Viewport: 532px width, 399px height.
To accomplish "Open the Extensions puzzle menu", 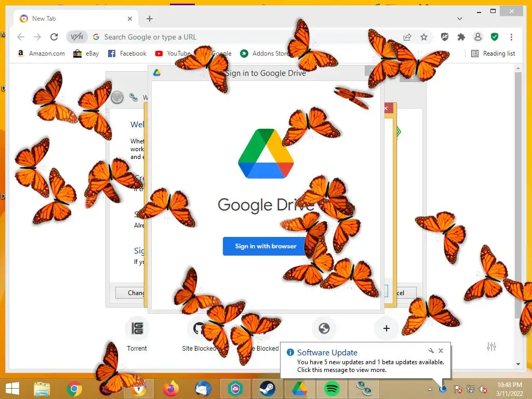I will pyautogui.click(x=461, y=37).
